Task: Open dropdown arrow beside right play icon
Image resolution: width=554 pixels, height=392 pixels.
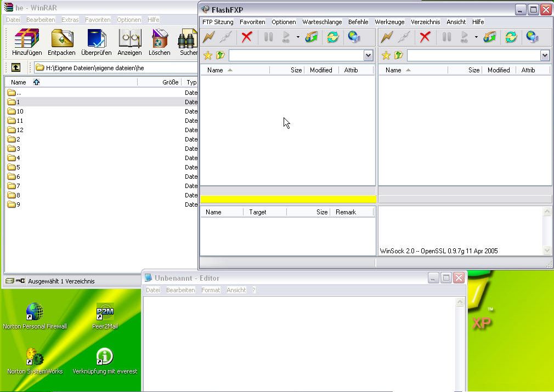Action: coord(476,37)
